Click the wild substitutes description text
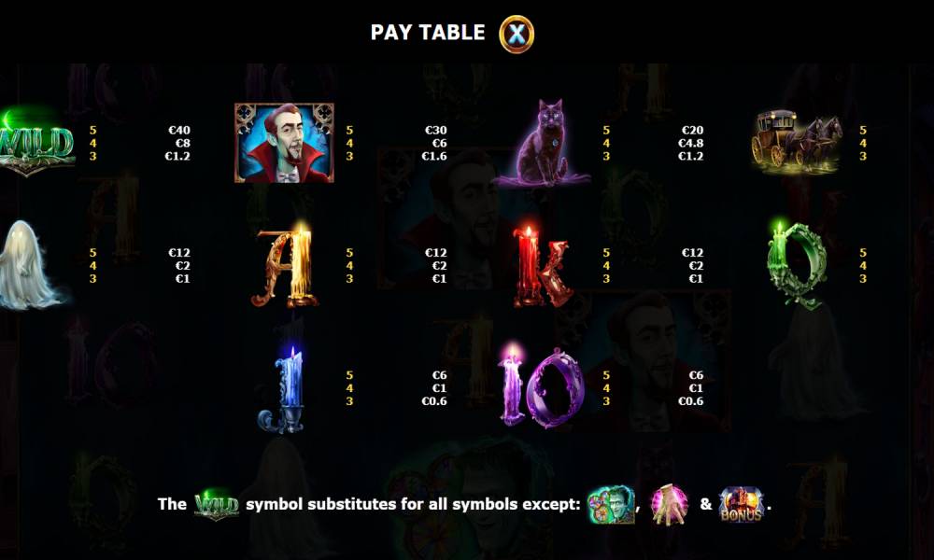 [413, 504]
